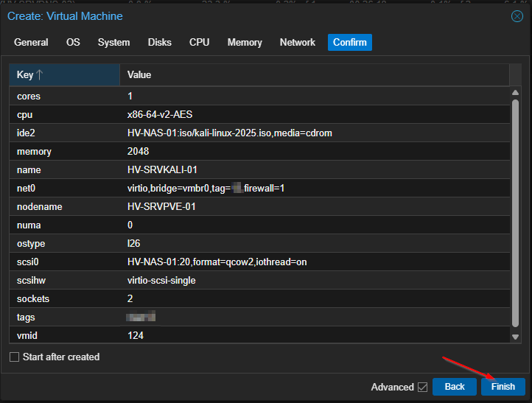Select the ide2 kali-linux ISO row
The width and height of the screenshot is (532, 403).
coord(258,133)
